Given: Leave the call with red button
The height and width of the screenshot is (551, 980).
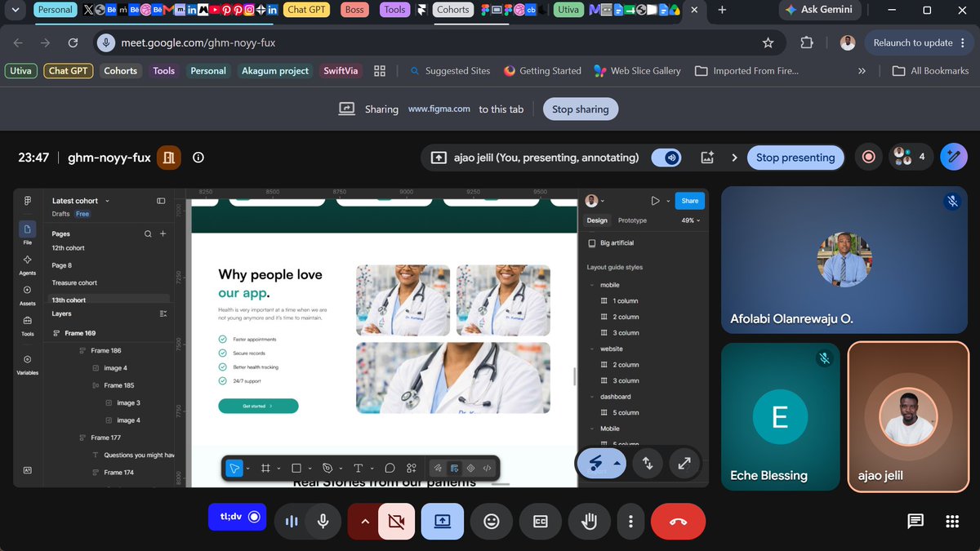Looking at the screenshot, I should coord(678,521).
